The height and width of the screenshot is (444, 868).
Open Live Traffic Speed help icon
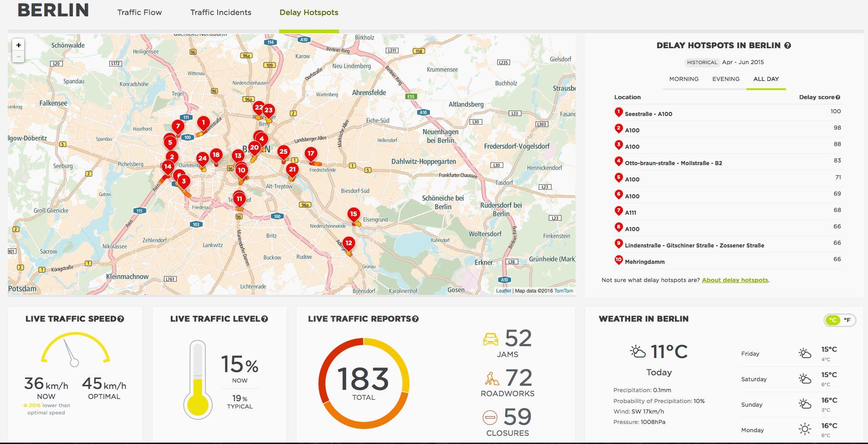click(x=121, y=319)
